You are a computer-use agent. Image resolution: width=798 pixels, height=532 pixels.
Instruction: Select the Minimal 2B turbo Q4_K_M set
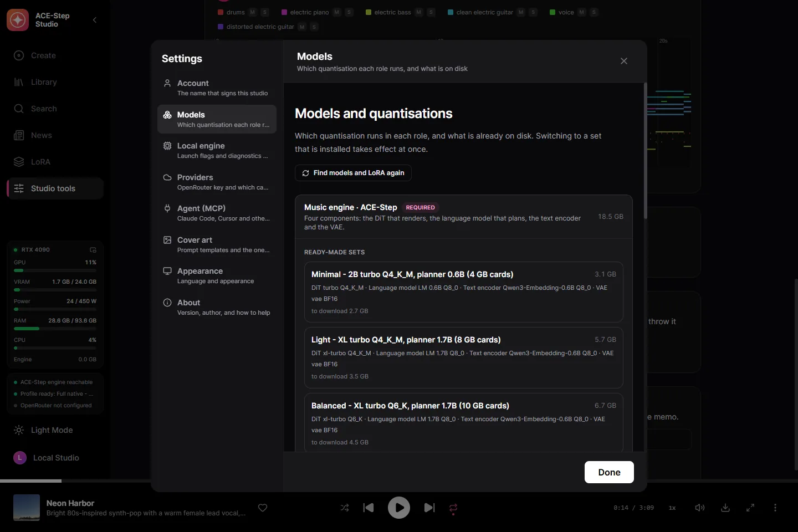[x=464, y=292]
